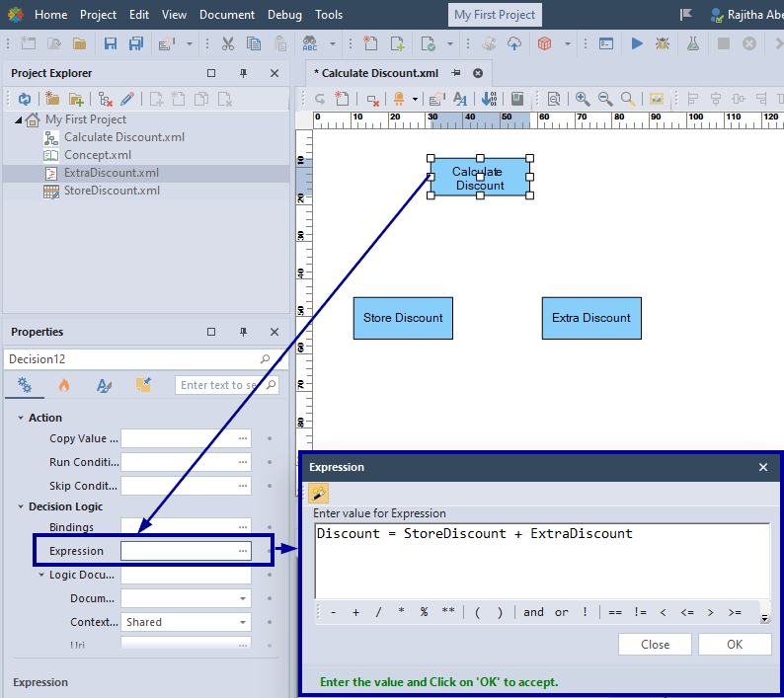
Task: Click the blue Run play icon
Action: point(637,44)
